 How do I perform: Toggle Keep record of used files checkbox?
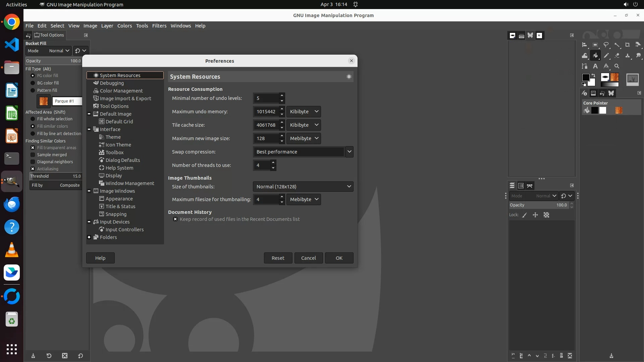[175, 219]
